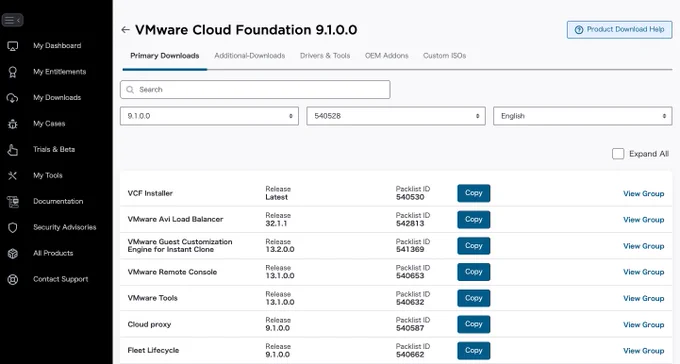Go back using the left arrow icon
Viewport: 680px width, 364px height.
pos(125,30)
